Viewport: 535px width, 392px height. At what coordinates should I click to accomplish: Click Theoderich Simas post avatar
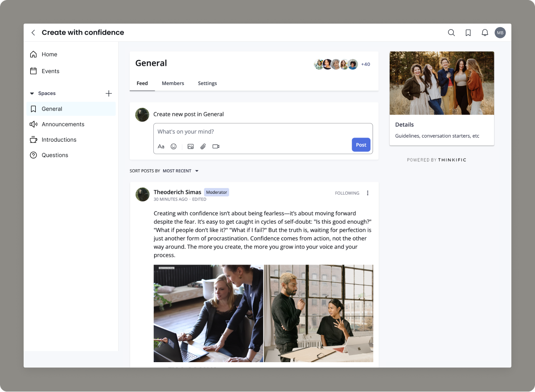(142, 195)
